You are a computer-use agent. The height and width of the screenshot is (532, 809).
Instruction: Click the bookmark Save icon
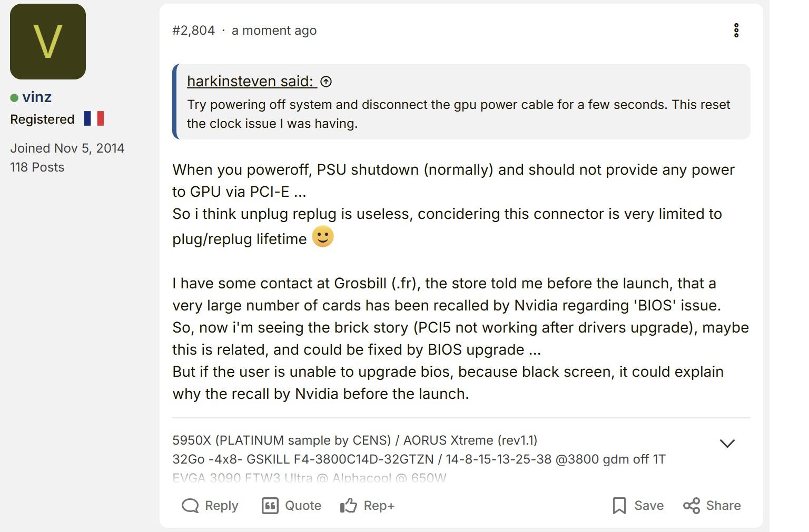pos(619,506)
